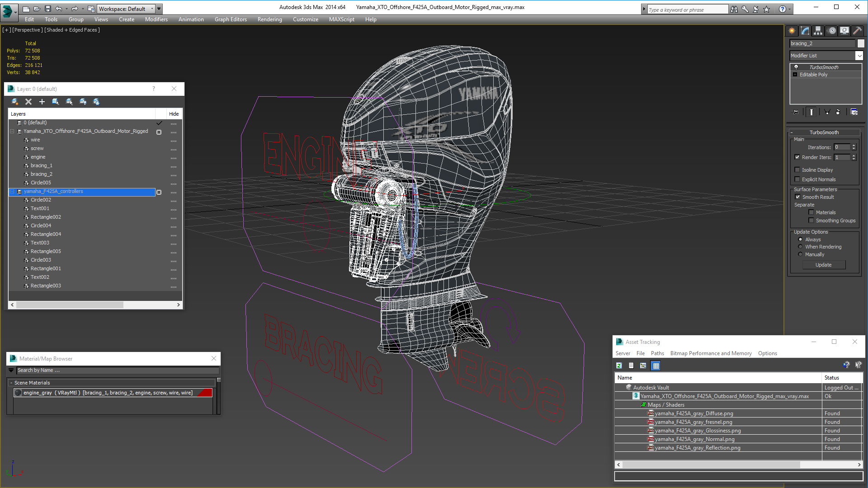The image size is (868, 488).
Task: Open Paths menu in Asset Tracking
Action: point(657,353)
